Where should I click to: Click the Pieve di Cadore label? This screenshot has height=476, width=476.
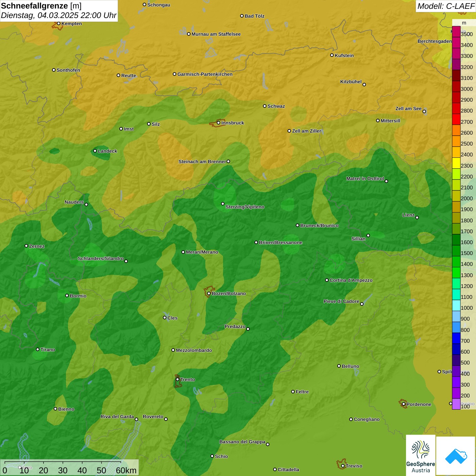click(x=341, y=301)
